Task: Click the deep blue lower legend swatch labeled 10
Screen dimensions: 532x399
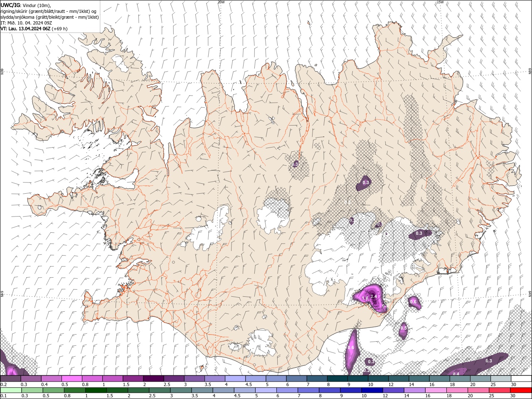Action: click(x=372, y=390)
